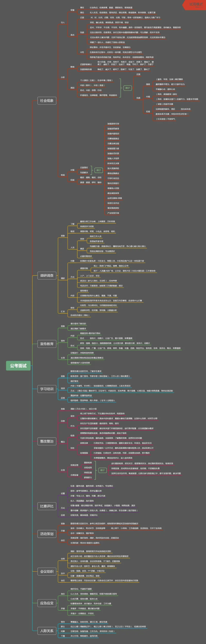Click the 试用模式 badge in corner

pos(196,4)
